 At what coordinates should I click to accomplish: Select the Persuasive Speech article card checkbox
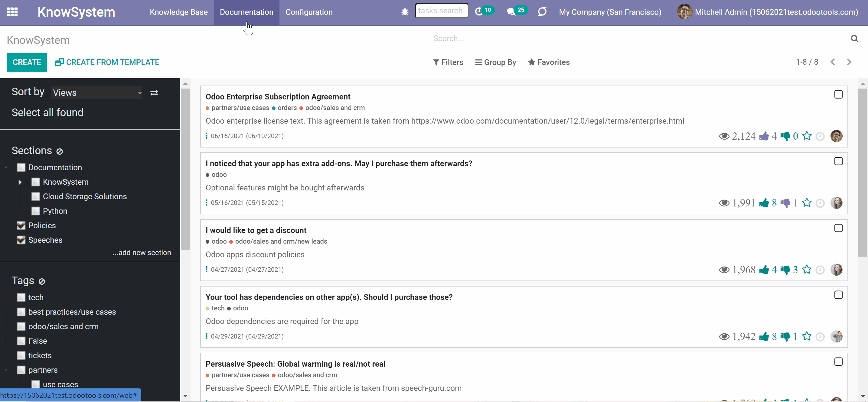pyautogui.click(x=838, y=361)
